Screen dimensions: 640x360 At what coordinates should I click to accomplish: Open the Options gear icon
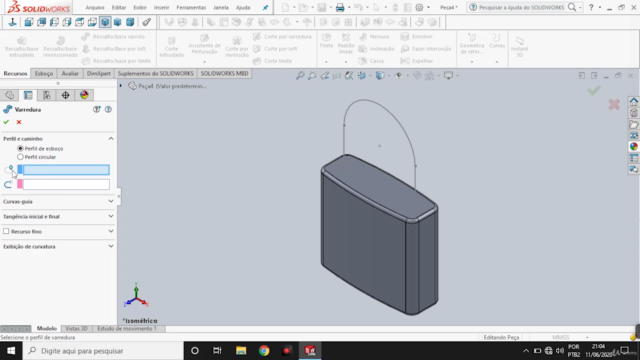(x=419, y=7)
